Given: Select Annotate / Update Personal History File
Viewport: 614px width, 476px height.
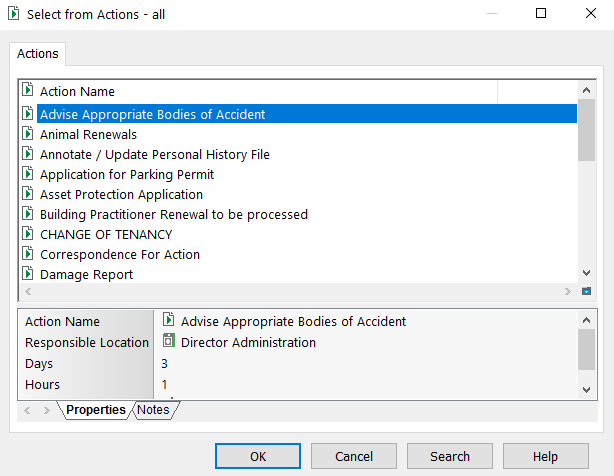Looking at the screenshot, I should coord(154,154).
